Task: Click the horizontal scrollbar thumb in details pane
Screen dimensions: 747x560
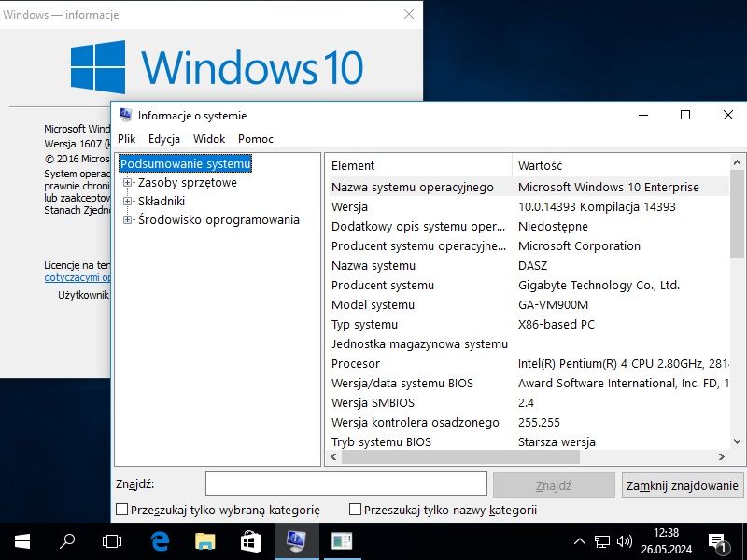Action: coord(460,456)
